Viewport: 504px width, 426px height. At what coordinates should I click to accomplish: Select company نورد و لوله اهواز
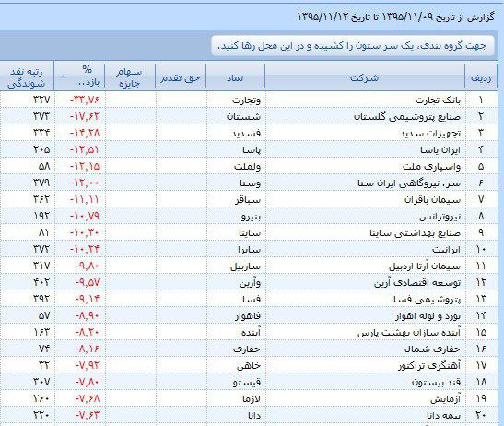[x=428, y=316]
